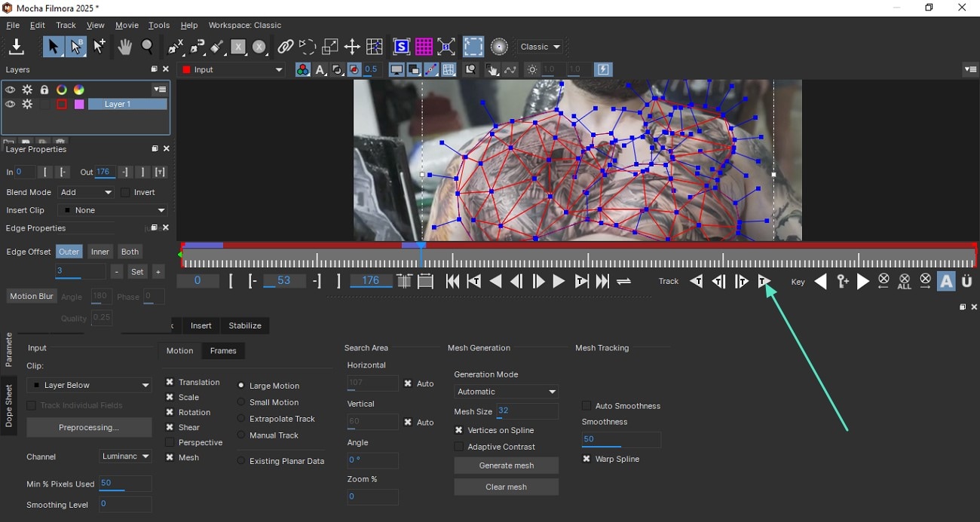Image resolution: width=980 pixels, height=522 pixels.
Task: Open the Layers panel options menu
Action: tap(159, 89)
